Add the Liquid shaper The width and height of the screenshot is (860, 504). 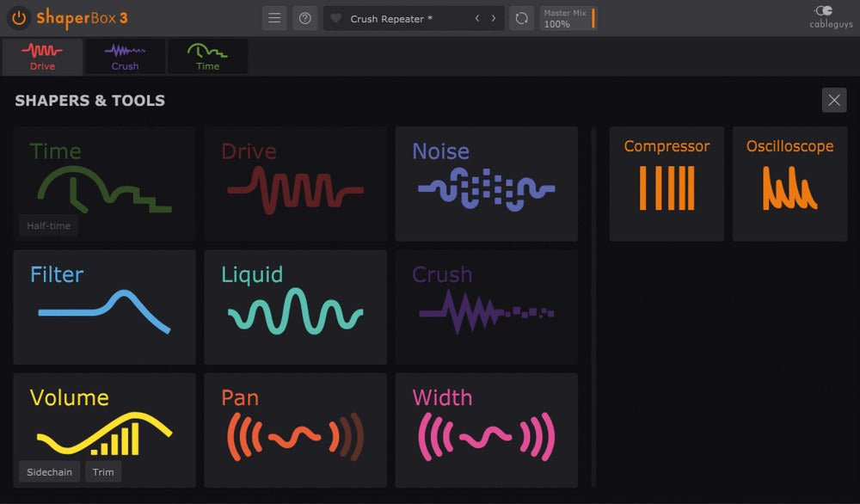(295, 307)
